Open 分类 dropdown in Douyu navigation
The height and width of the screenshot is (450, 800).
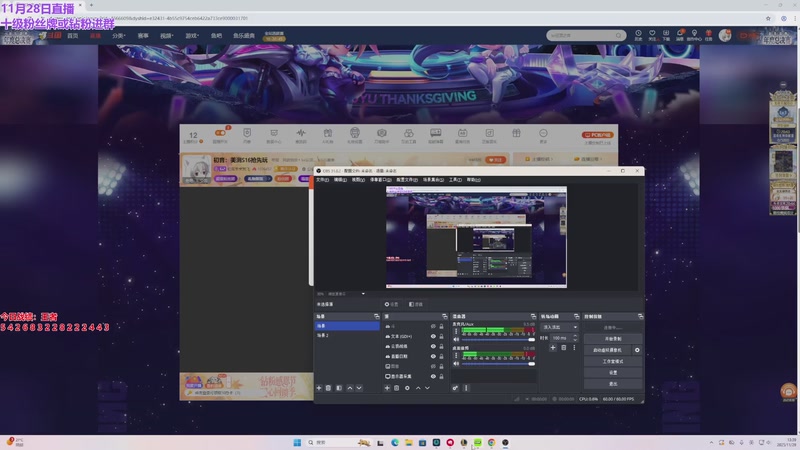coord(118,36)
